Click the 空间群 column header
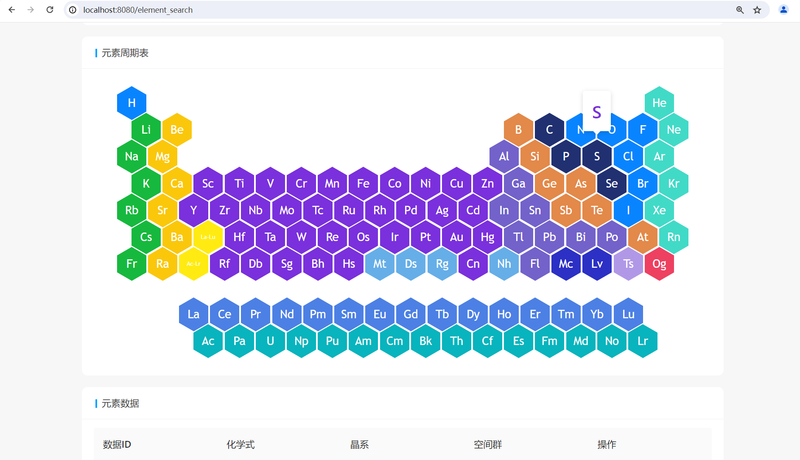800x460 pixels. click(488, 445)
